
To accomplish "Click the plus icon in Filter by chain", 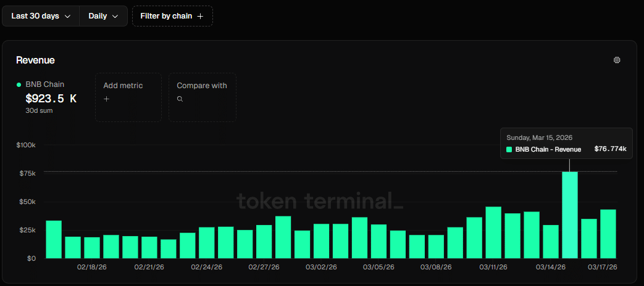I will tap(200, 16).
